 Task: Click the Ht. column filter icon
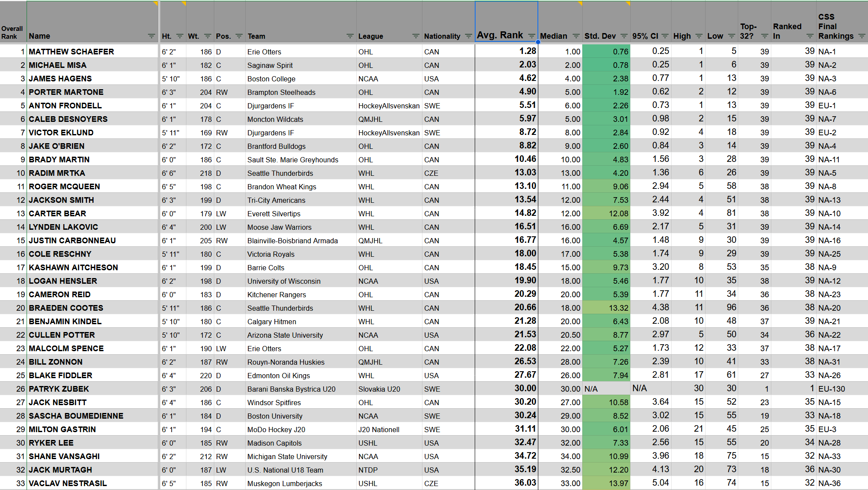click(179, 36)
